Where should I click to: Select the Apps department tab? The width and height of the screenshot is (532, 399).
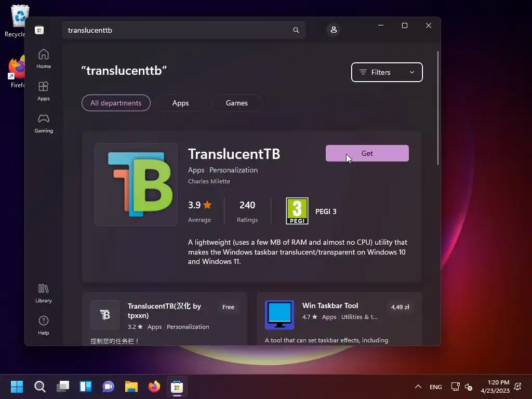click(x=180, y=103)
